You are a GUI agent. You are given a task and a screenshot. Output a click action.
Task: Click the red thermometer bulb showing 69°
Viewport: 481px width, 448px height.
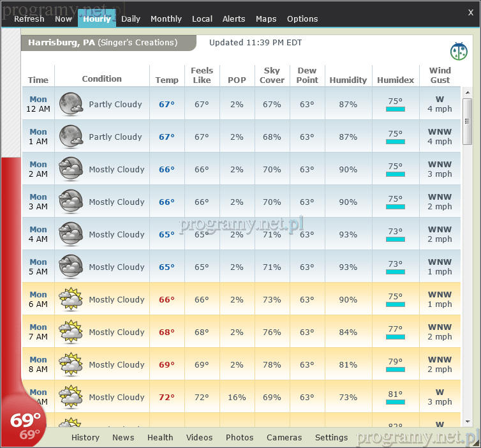point(26,423)
